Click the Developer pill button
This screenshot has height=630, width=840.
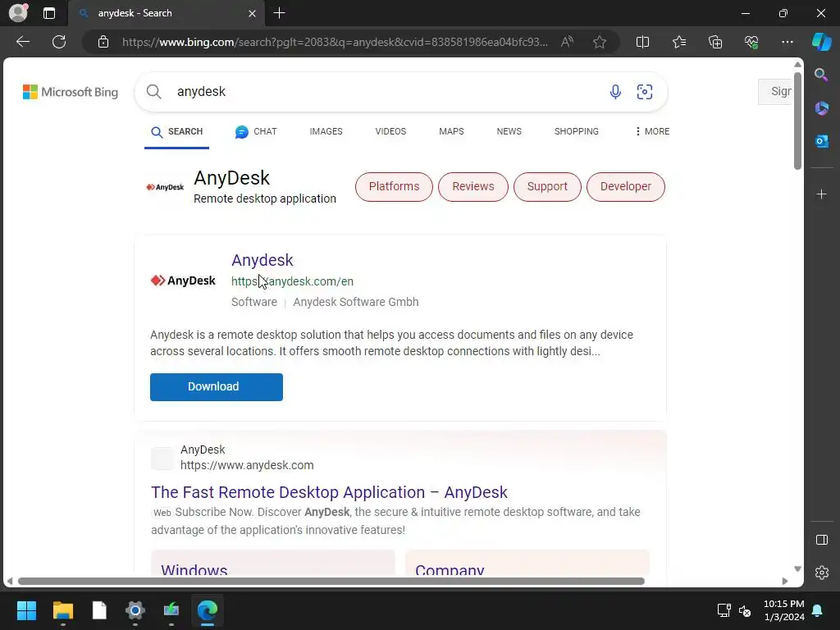coord(626,186)
